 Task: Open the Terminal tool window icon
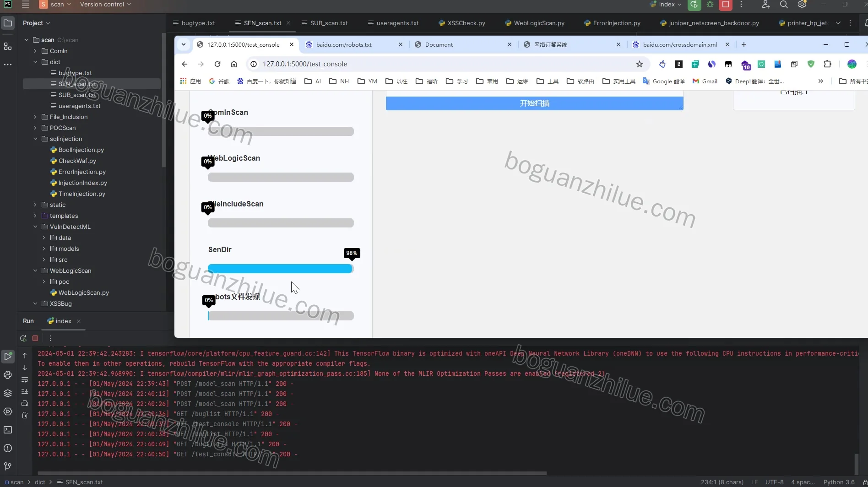[8, 430]
